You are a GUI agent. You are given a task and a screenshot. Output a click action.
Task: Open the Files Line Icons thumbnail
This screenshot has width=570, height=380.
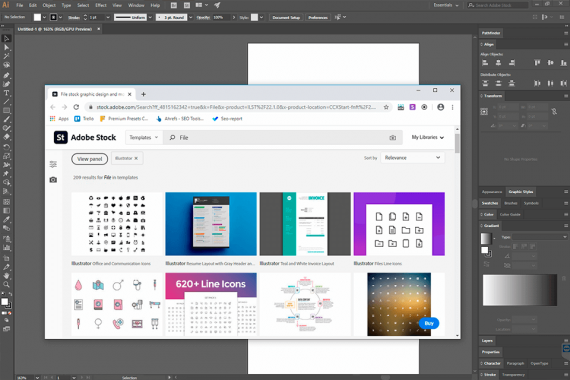(399, 224)
